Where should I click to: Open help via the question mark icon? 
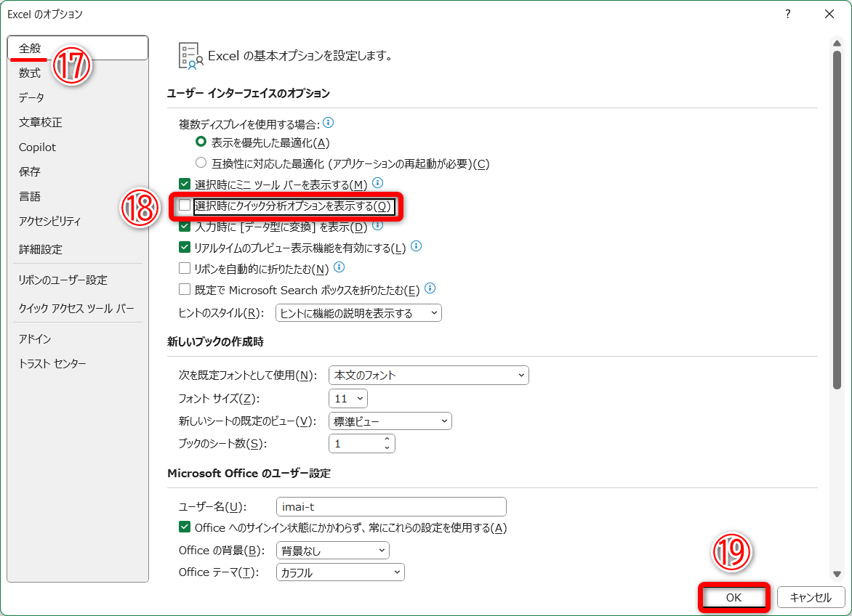click(787, 14)
